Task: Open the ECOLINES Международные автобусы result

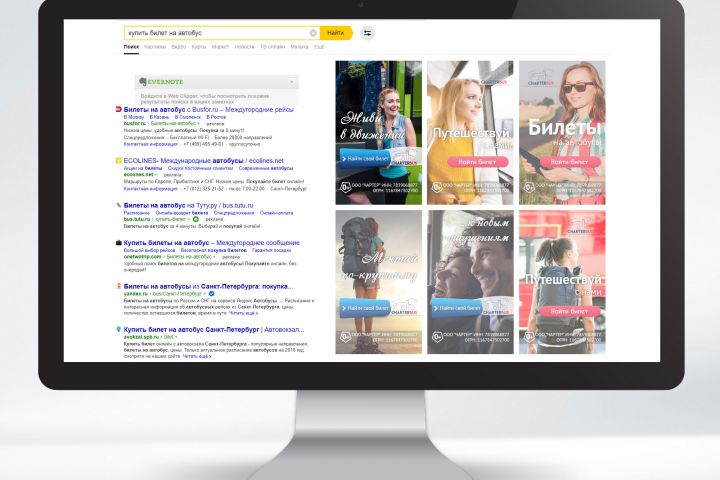Action: [x=203, y=161]
